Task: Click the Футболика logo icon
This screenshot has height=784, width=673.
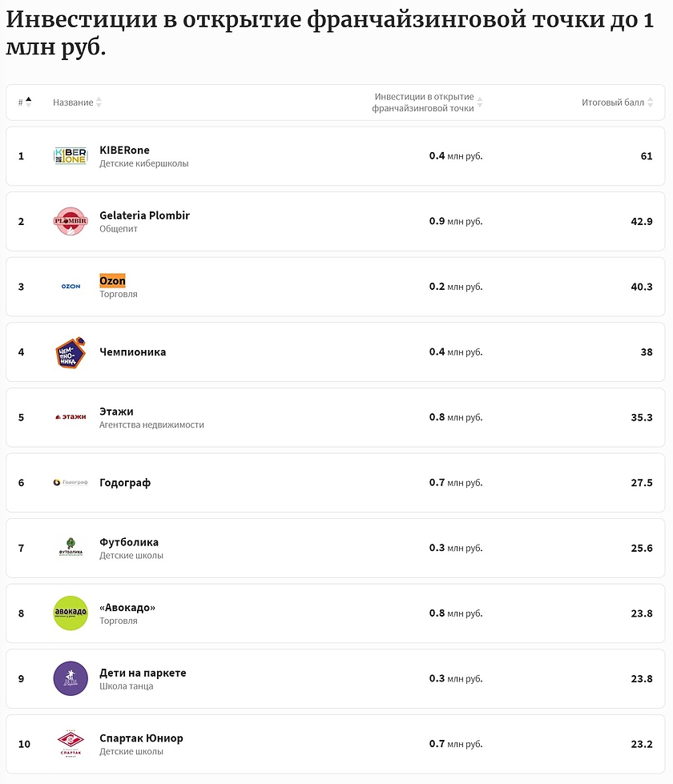Action: tap(71, 548)
